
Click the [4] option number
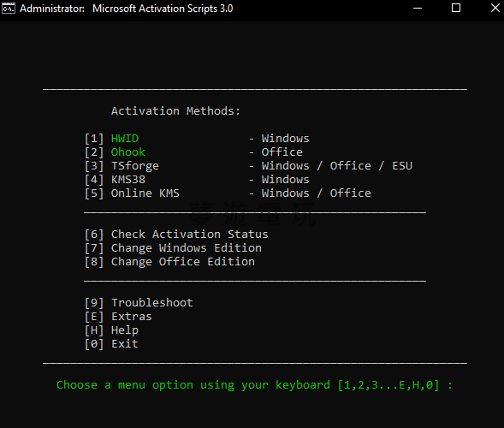click(94, 180)
